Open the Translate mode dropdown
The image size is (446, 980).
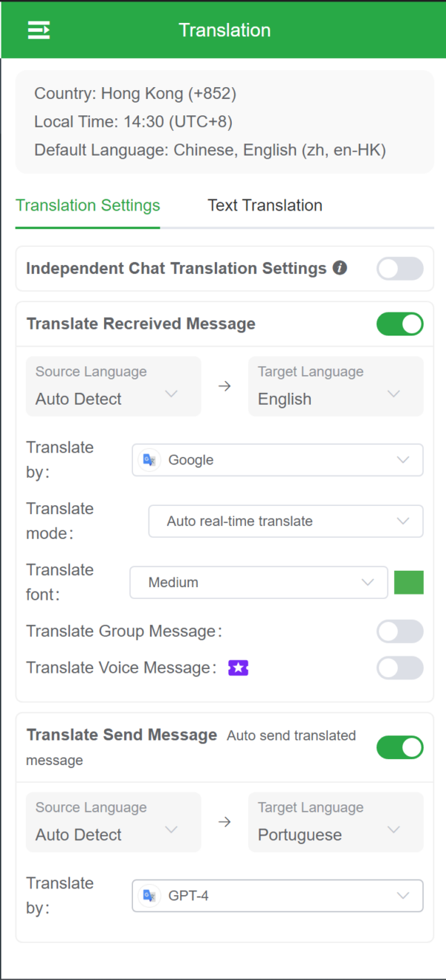point(285,521)
